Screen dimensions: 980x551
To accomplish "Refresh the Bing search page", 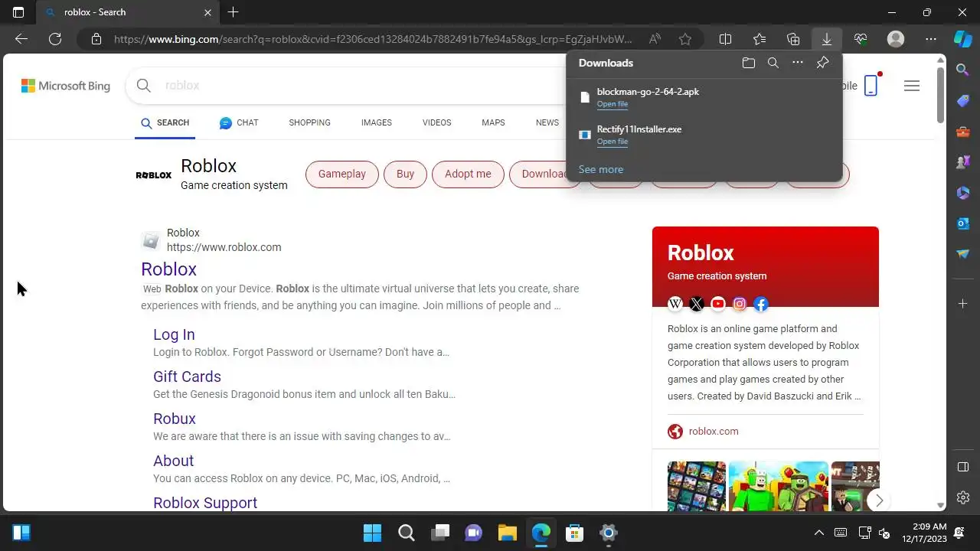I will tap(55, 39).
